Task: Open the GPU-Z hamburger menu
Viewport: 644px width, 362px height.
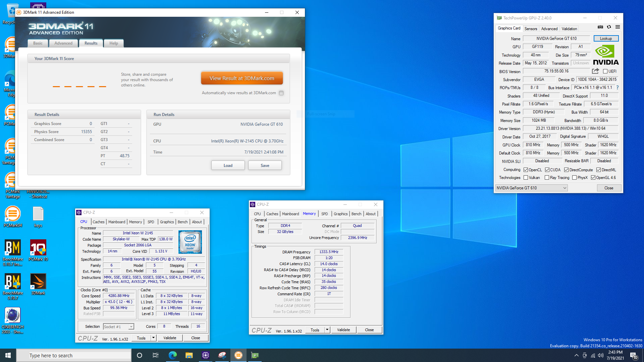Action: click(x=618, y=27)
